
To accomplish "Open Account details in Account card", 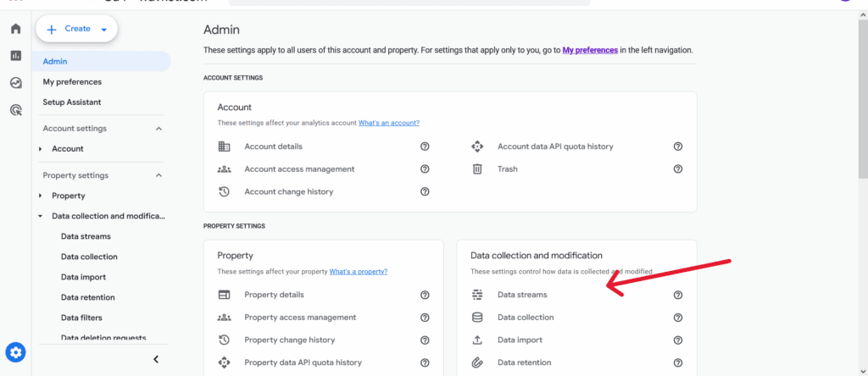I will tap(274, 147).
